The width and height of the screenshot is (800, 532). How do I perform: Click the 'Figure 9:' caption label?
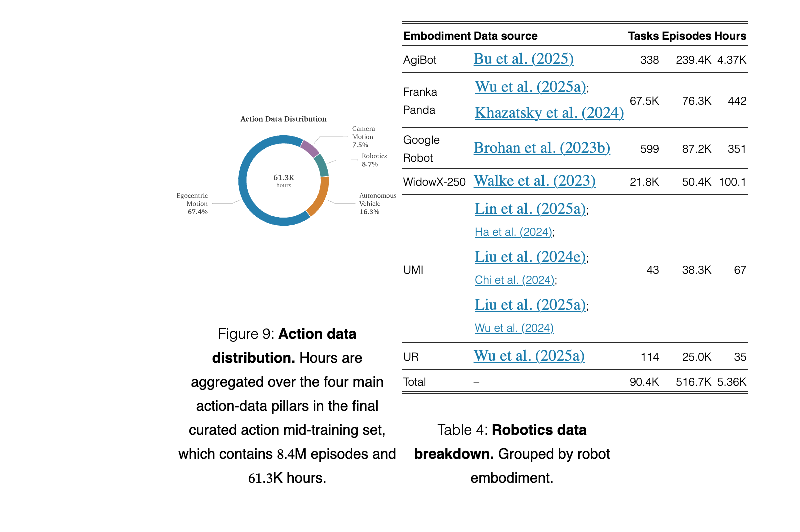[246, 334]
